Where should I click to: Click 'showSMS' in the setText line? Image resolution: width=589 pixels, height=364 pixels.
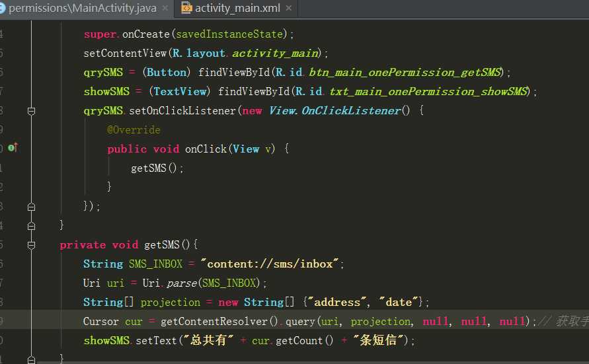point(106,341)
